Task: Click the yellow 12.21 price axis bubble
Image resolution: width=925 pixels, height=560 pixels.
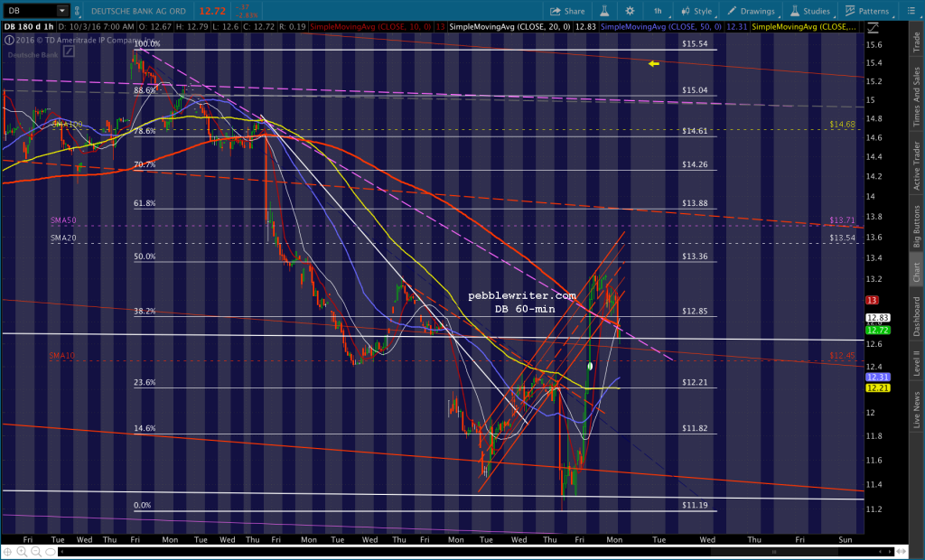Action: coord(877,388)
